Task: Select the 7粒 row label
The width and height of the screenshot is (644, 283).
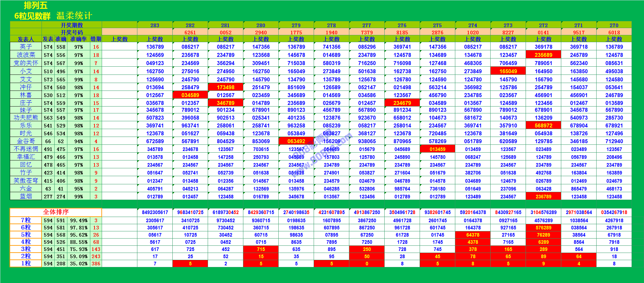Action: tap(26, 221)
